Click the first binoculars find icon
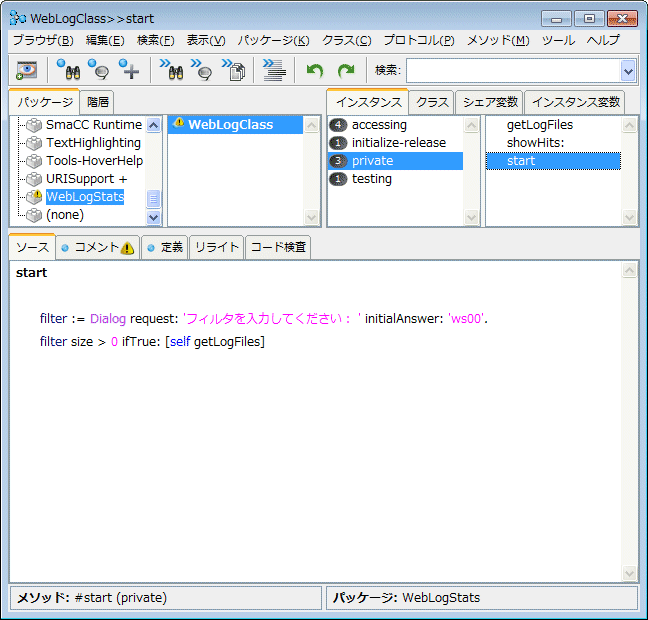The height and width of the screenshot is (620, 648). (x=68, y=70)
